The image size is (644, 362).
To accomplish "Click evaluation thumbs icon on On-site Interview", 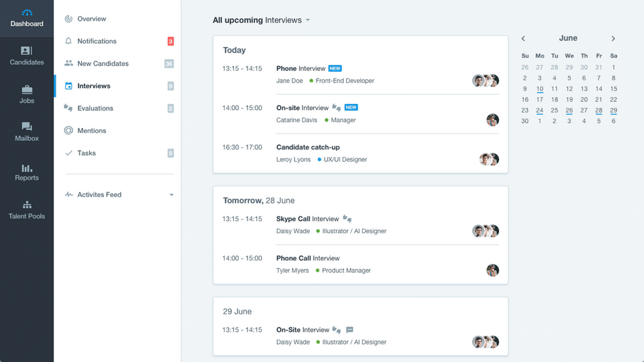I will tap(336, 107).
